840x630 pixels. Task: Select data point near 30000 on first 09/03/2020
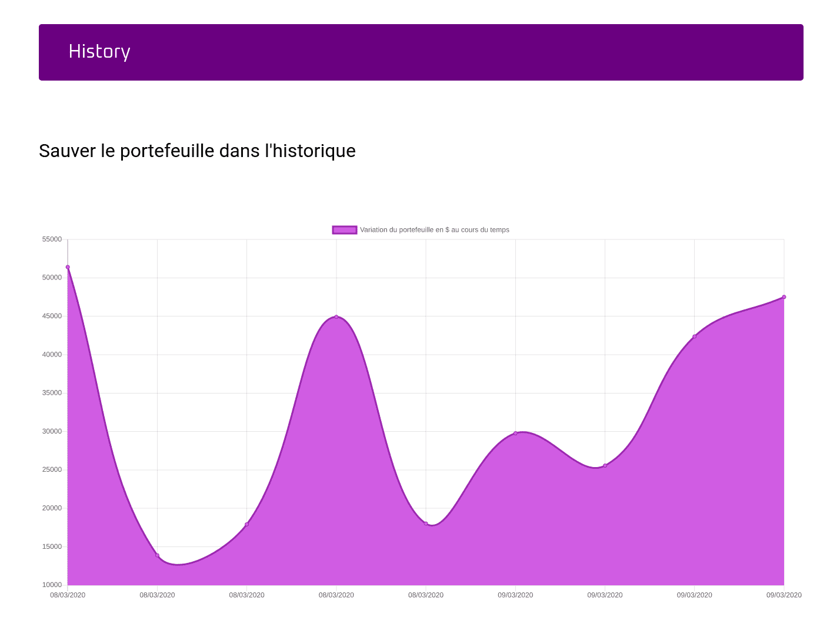pos(515,434)
